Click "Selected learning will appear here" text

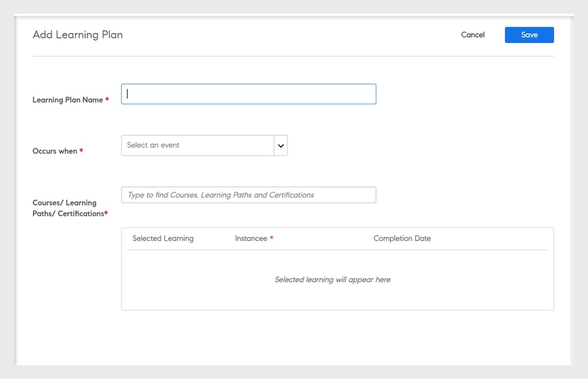(x=333, y=280)
